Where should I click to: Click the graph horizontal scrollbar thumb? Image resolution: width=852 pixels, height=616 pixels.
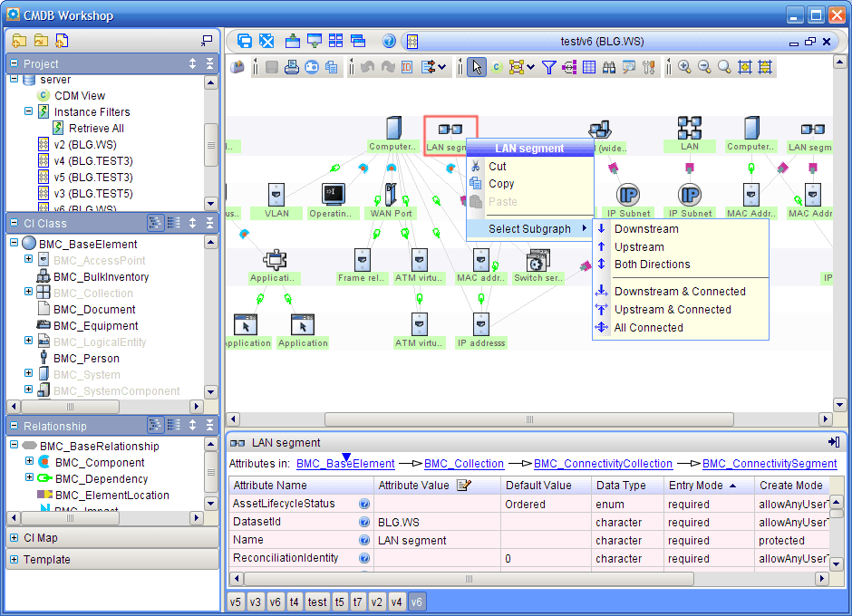(x=529, y=419)
